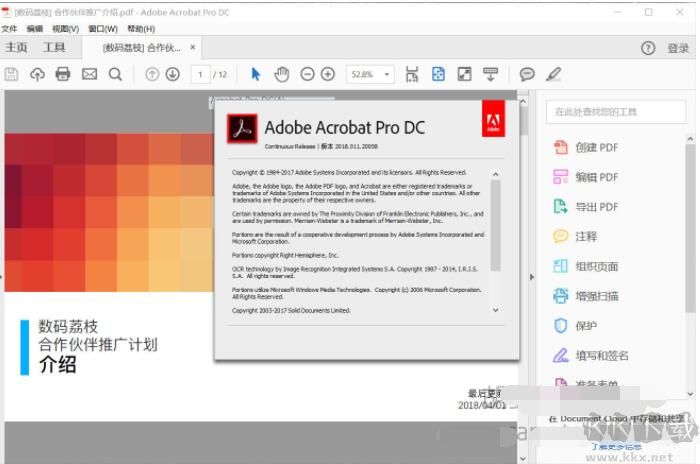Open the 编辑 menu
Screen dimensions: 700x464
point(35,29)
